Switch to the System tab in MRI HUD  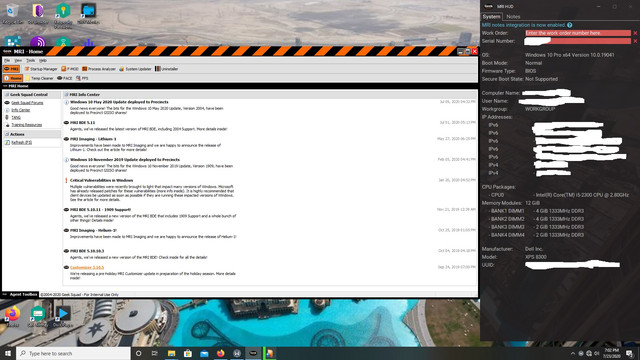[x=491, y=17]
